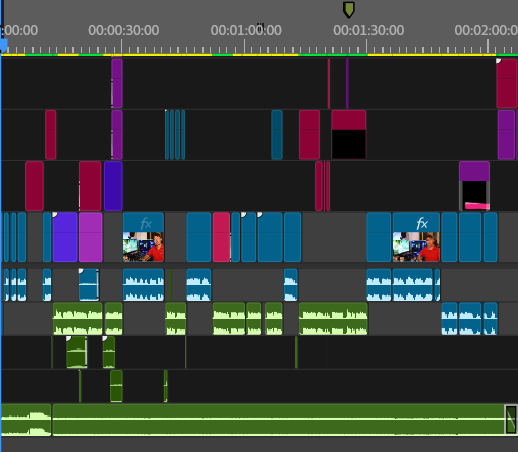Click the olive green marker on the time ruler
This screenshot has width=518, height=452.
[x=349, y=9]
